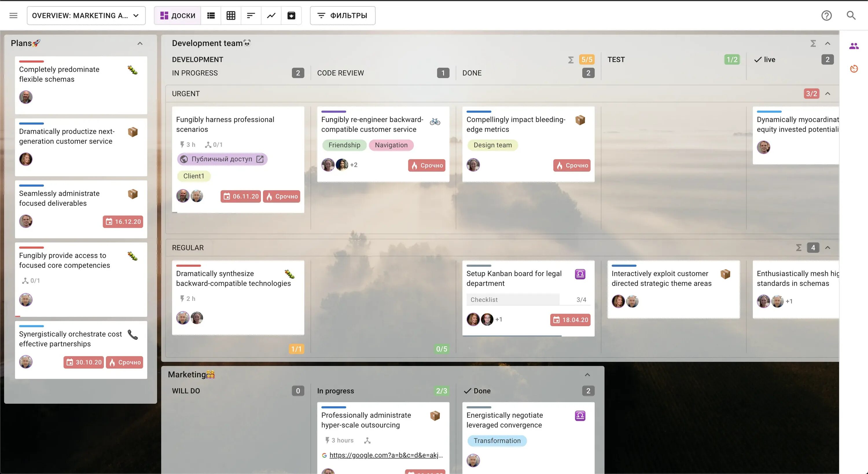
Task: Select the Доски boards tab
Action: 178,16
